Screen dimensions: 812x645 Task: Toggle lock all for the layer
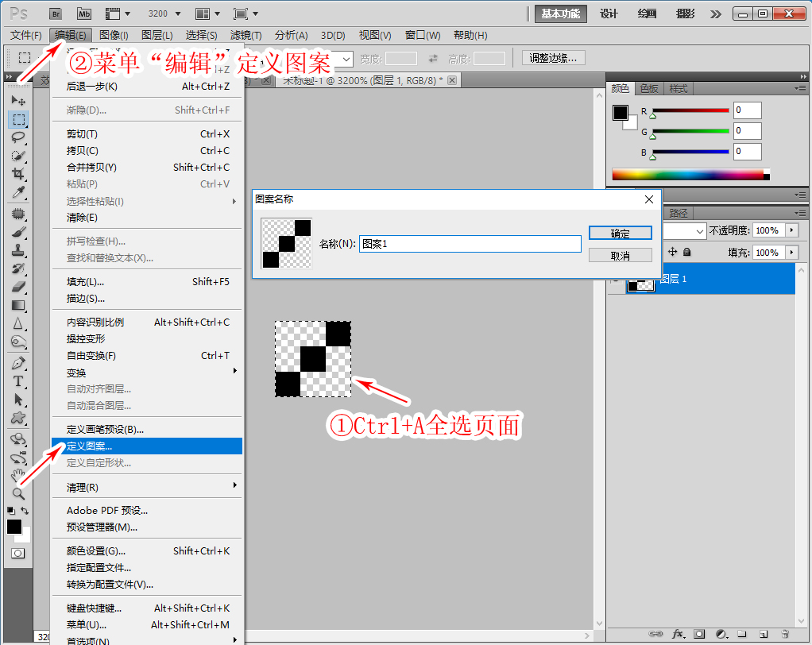point(687,252)
